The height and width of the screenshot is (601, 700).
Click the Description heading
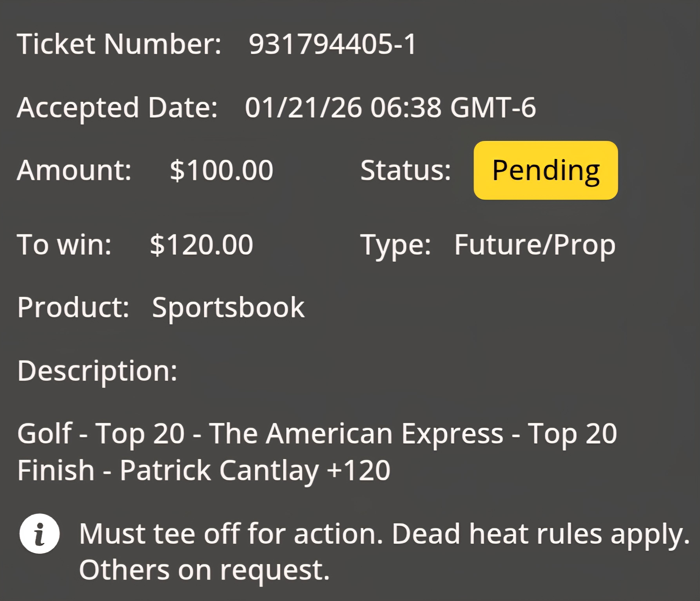click(97, 371)
